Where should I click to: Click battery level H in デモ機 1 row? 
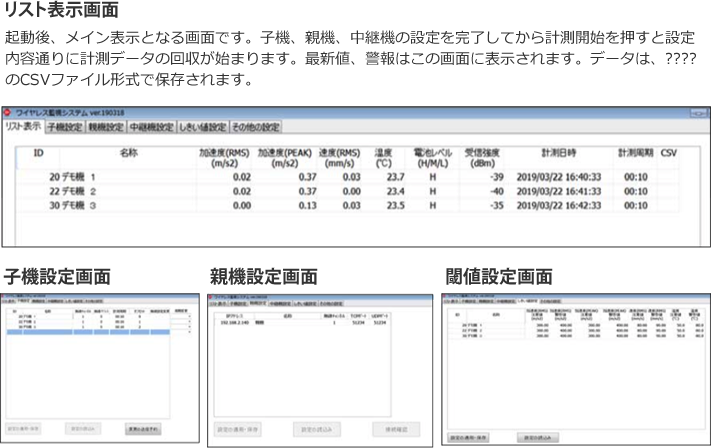point(433,177)
